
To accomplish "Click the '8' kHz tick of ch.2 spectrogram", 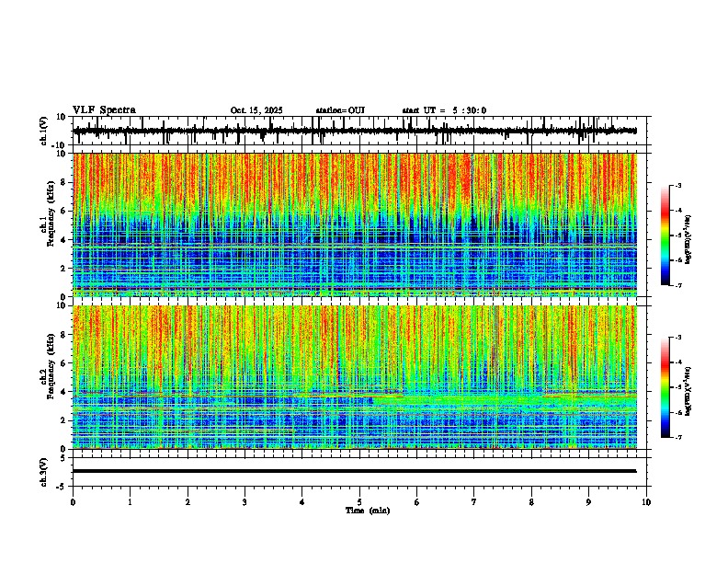I will point(63,335).
